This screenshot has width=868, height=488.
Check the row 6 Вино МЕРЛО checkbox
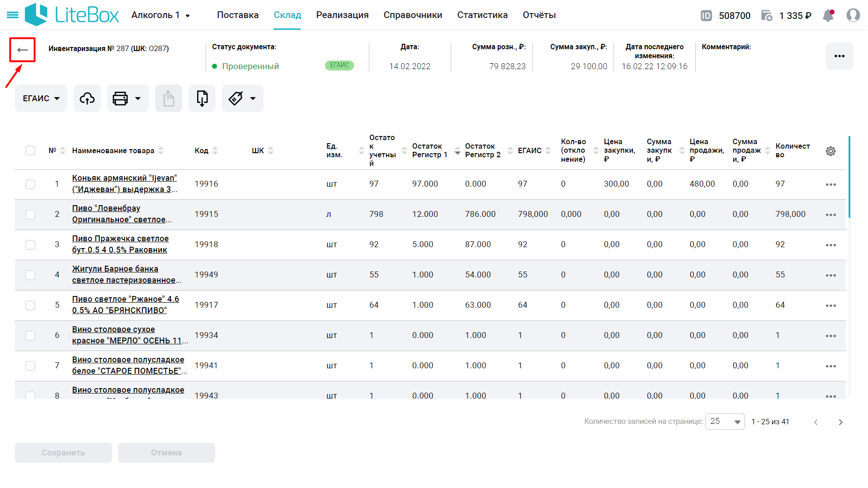(x=30, y=336)
